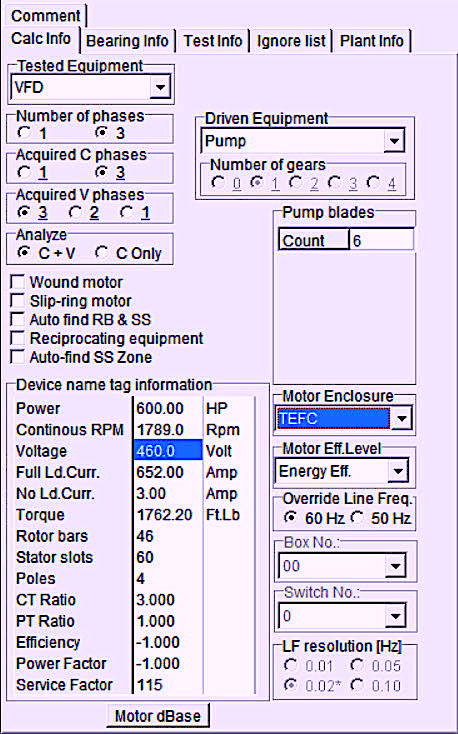Image resolution: width=458 pixels, height=734 pixels.
Task: Click the Ft.Lb torque unit cell
Action: click(229, 514)
